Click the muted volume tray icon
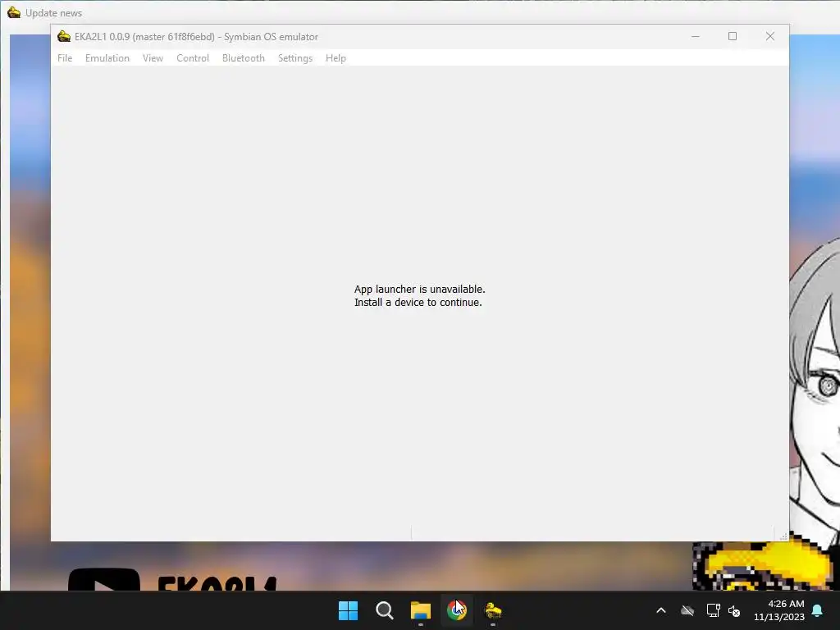Viewport: 840px width, 630px height. click(x=734, y=610)
